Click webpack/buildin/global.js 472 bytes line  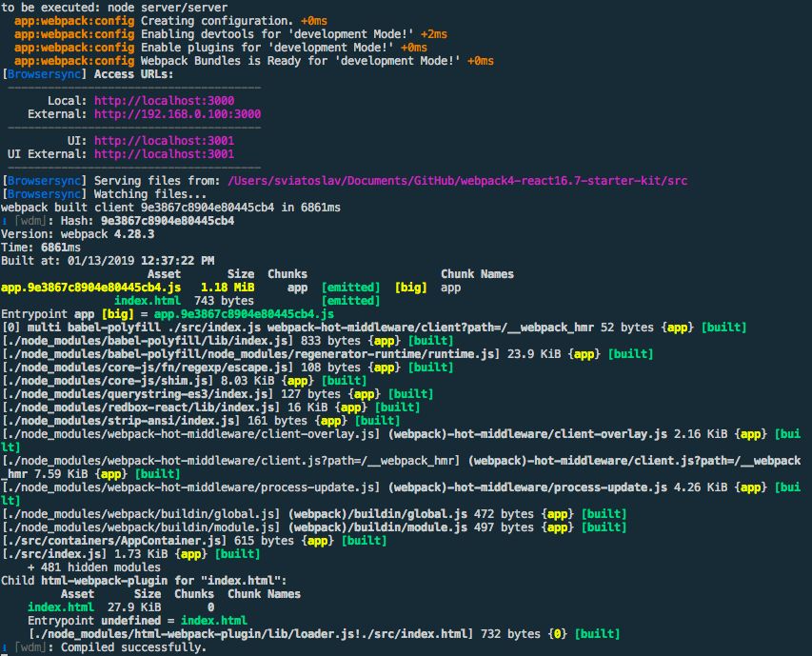point(314,514)
